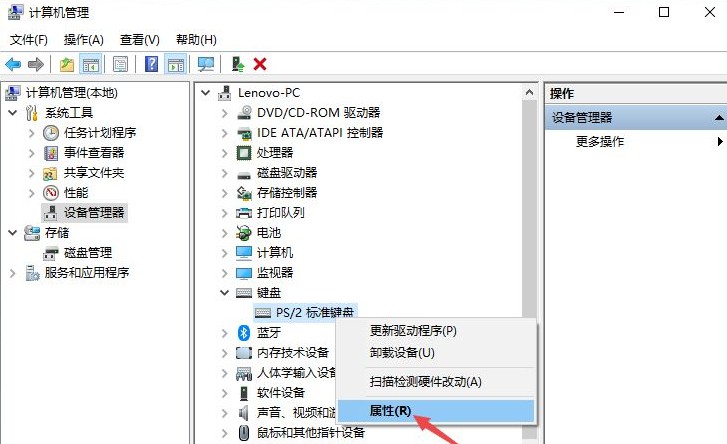Click the 打印队列 printer icon
Screen dimensions: 727x444
pos(244,213)
